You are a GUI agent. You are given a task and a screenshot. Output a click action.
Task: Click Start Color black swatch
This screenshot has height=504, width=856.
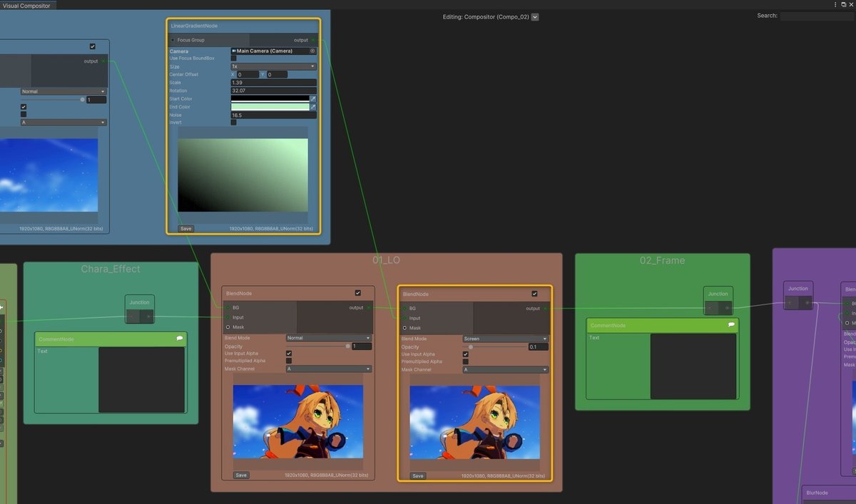270,99
